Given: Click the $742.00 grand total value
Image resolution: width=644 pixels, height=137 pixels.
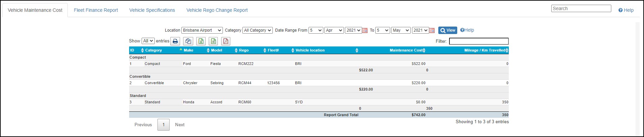Looking at the screenshot, I should coord(418,115).
